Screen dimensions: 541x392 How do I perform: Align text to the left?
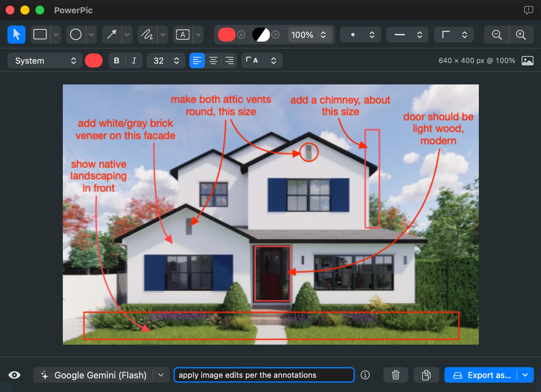point(197,60)
